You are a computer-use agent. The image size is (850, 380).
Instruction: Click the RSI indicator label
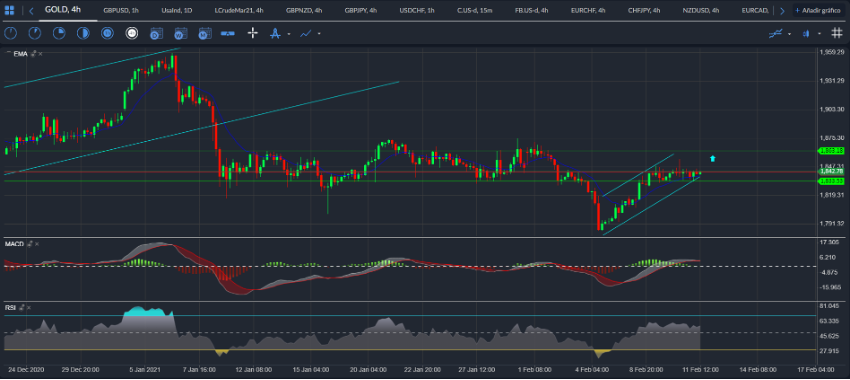click(10, 307)
